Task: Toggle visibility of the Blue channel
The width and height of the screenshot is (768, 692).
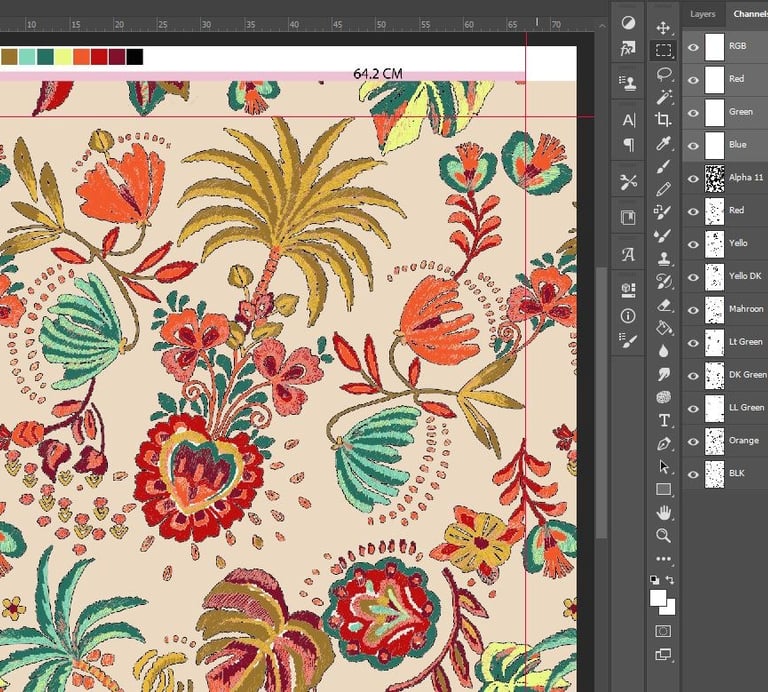Action: pos(693,146)
